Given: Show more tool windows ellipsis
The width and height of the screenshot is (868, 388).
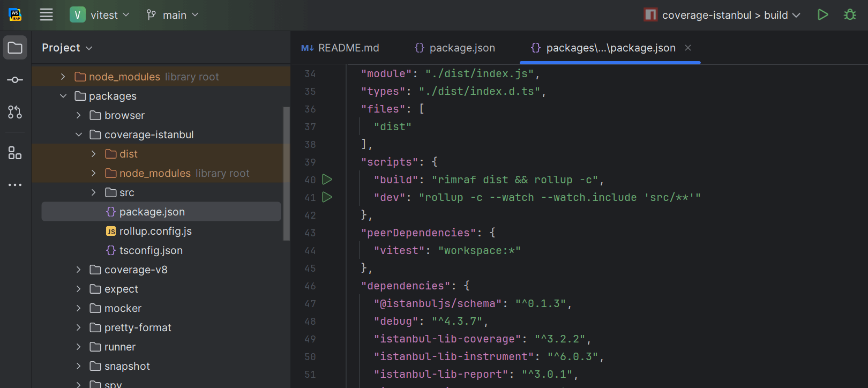Looking at the screenshot, I should (x=15, y=185).
